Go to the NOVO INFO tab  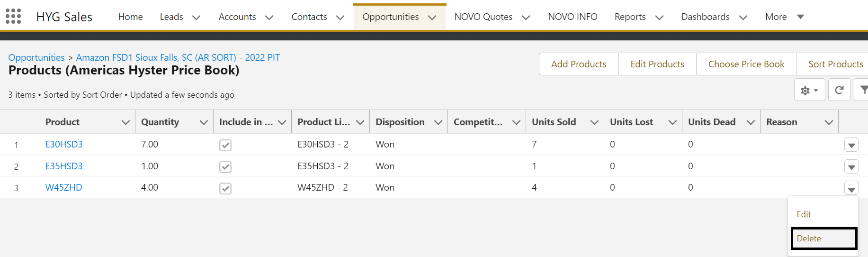tap(573, 17)
